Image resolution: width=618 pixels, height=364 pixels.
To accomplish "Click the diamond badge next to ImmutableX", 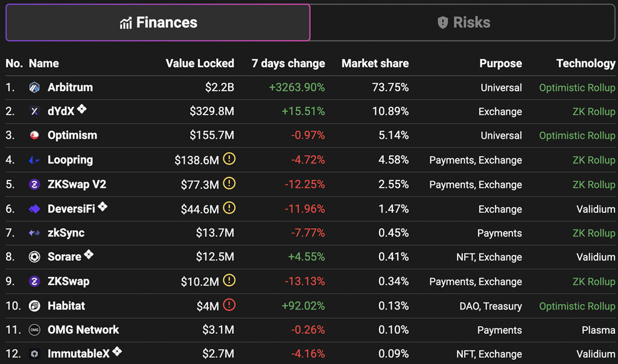I will (116, 351).
